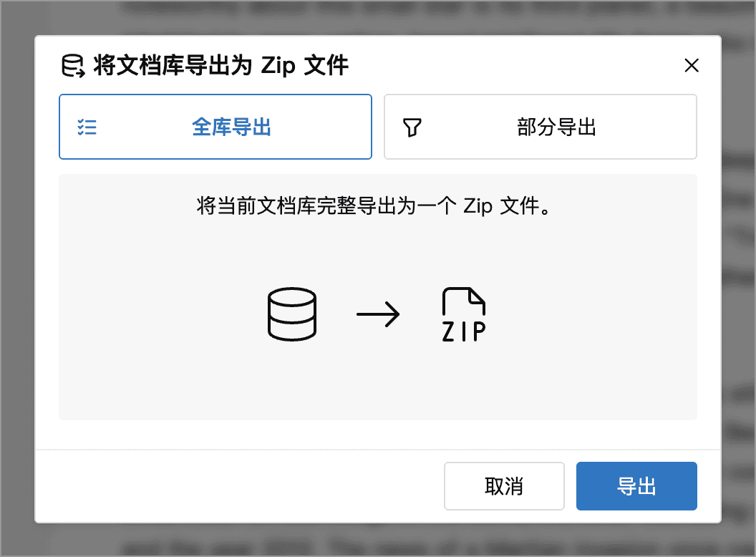The width and height of the screenshot is (756, 557).
Task: Select the 全库导出 full export tab
Action: (215, 127)
